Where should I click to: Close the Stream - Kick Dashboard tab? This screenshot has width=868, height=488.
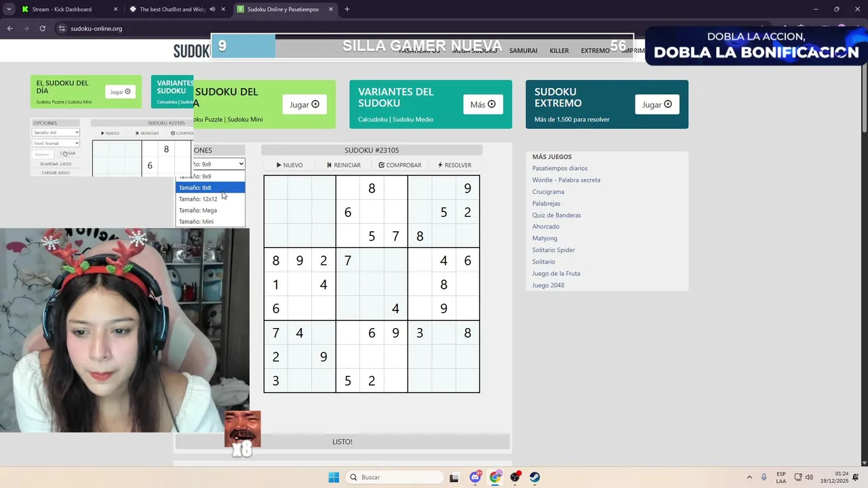point(115,9)
